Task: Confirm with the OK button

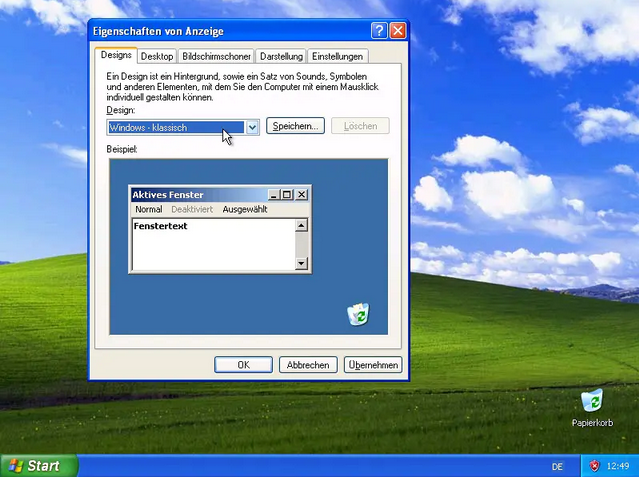Action: pos(243,365)
